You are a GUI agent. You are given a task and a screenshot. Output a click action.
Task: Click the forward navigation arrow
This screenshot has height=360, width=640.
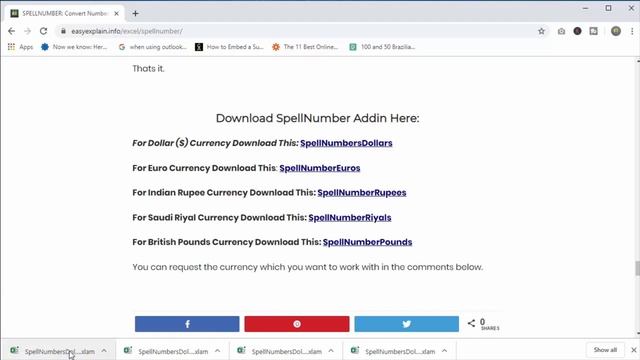[27, 31]
